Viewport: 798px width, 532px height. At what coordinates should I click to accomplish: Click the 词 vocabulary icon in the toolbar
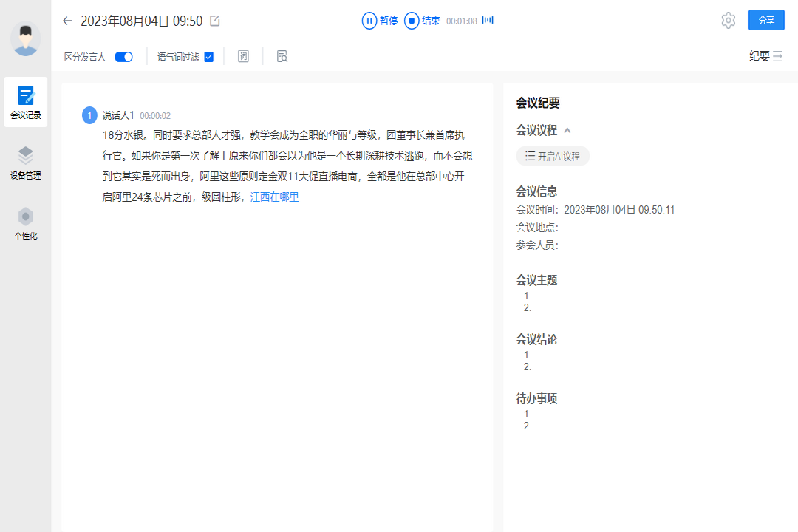[x=243, y=56]
